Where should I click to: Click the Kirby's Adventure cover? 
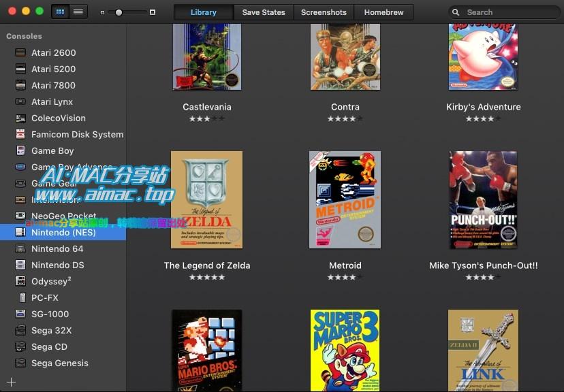pos(483,56)
